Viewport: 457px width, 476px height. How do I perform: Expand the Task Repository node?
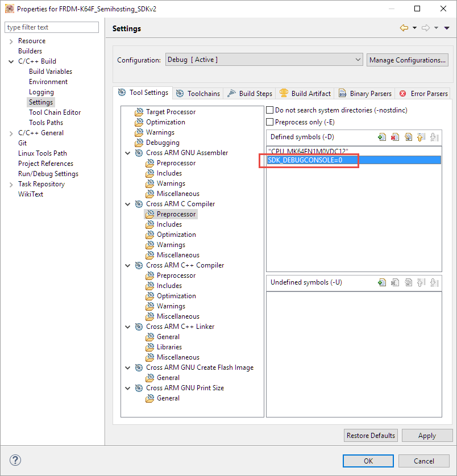pos(11,184)
